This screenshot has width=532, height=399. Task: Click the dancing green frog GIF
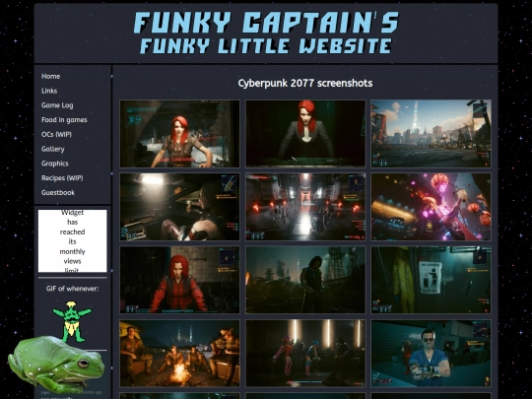coord(72,321)
